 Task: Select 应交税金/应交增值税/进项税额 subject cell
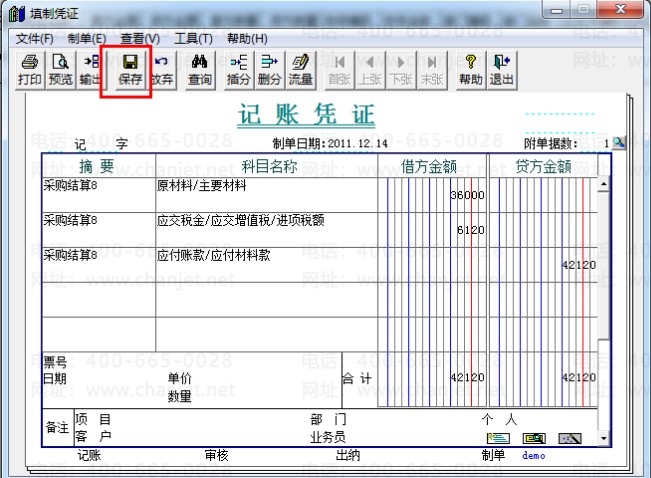pos(267,230)
